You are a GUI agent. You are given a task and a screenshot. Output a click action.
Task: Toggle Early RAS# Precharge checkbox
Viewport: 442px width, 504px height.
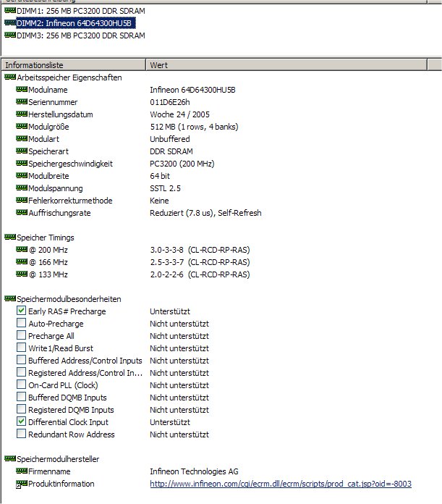pos(21,311)
